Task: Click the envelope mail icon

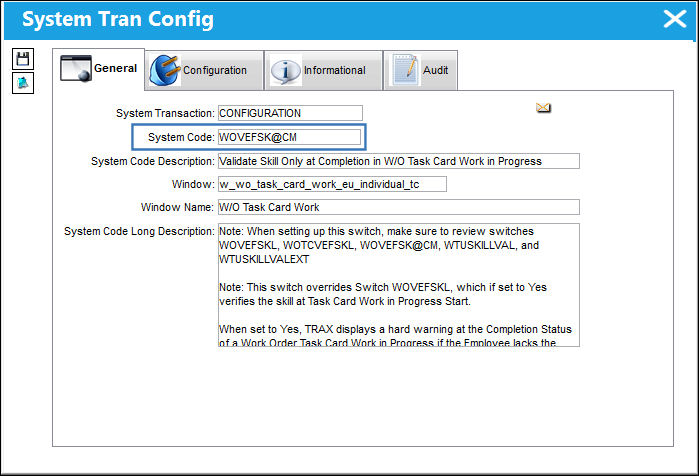Action: (x=543, y=107)
